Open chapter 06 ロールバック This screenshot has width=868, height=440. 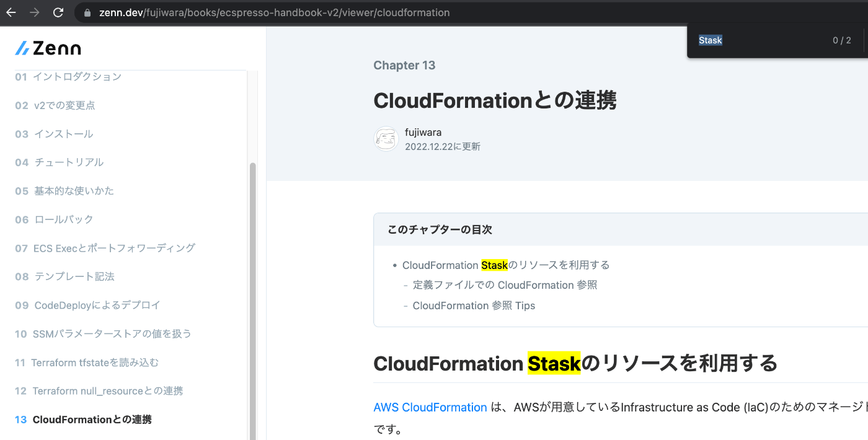54,219
